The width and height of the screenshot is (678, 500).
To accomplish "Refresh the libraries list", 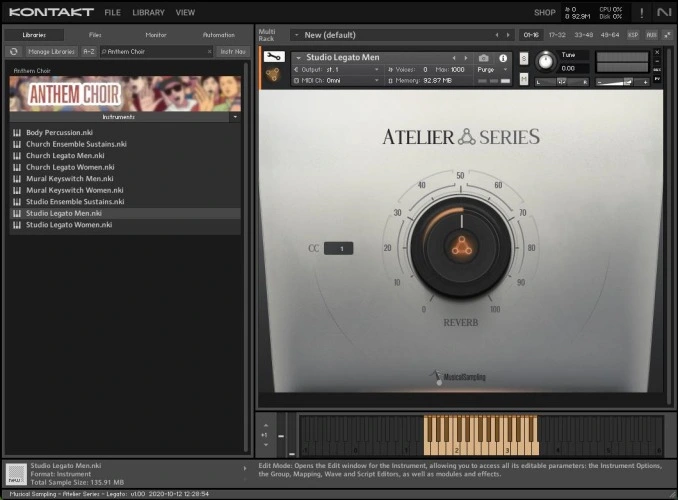I will pyautogui.click(x=14, y=51).
